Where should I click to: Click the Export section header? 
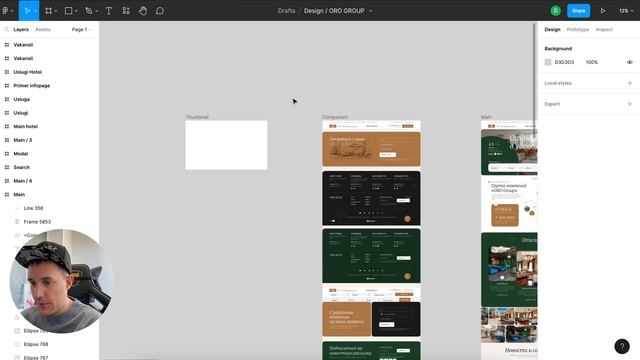(552, 104)
